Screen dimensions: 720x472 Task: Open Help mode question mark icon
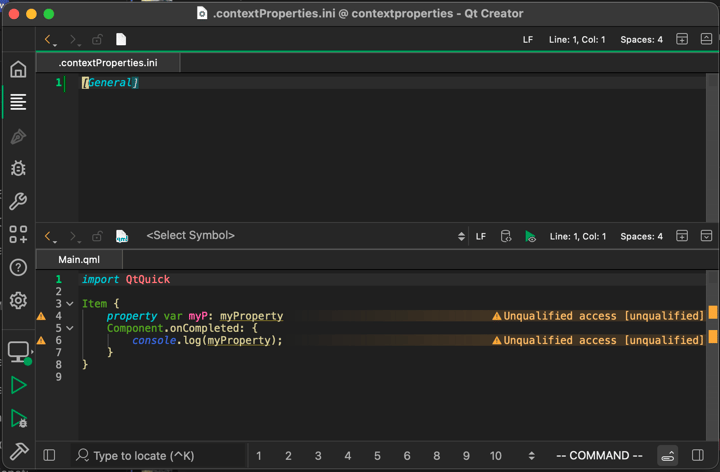point(18,267)
